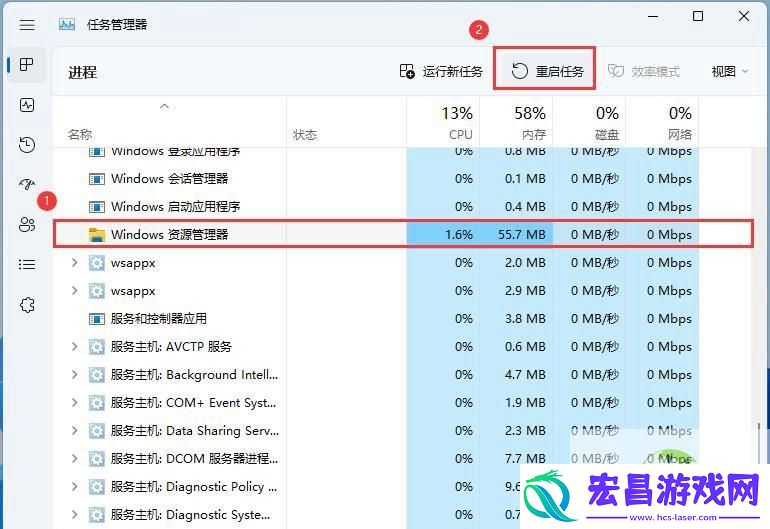
Task: Click gear icon of 服务主机: COM+ Event Syst...
Action: 97,403
